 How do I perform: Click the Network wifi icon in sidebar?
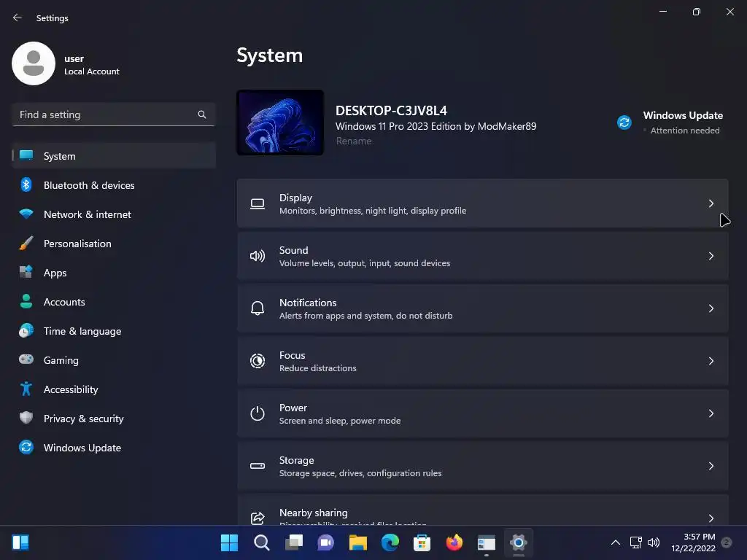point(26,214)
